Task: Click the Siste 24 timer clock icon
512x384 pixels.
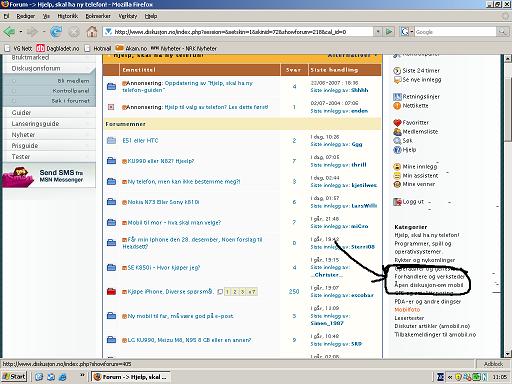Action: [397, 71]
